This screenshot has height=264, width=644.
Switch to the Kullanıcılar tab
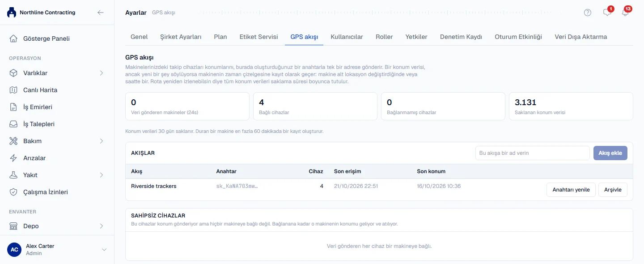point(347,37)
